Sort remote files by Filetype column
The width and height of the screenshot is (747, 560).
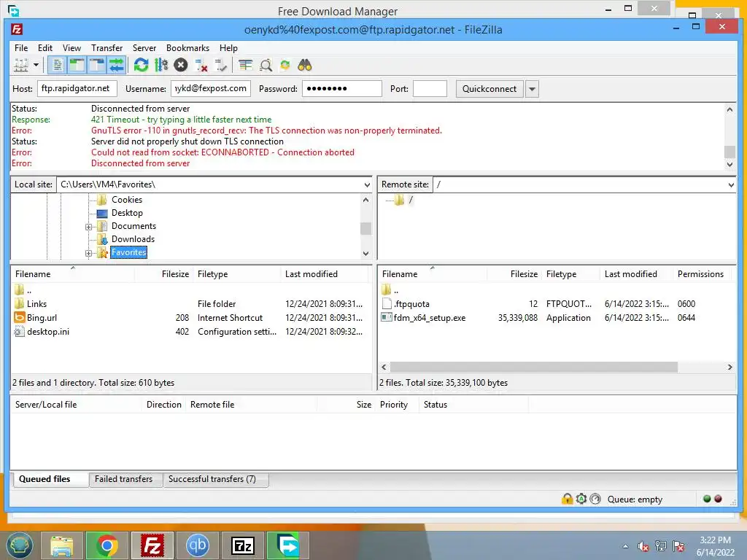click(x=561, y=274)
